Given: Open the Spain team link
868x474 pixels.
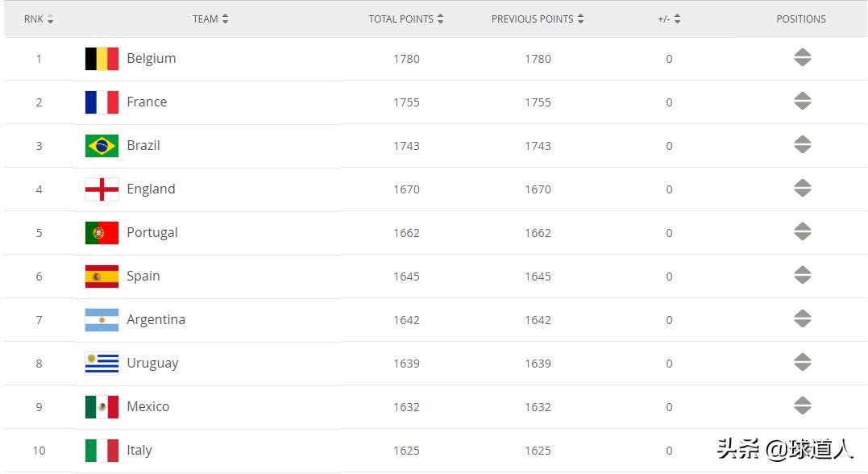Looking at the screenshot, I should coord(143,276).
